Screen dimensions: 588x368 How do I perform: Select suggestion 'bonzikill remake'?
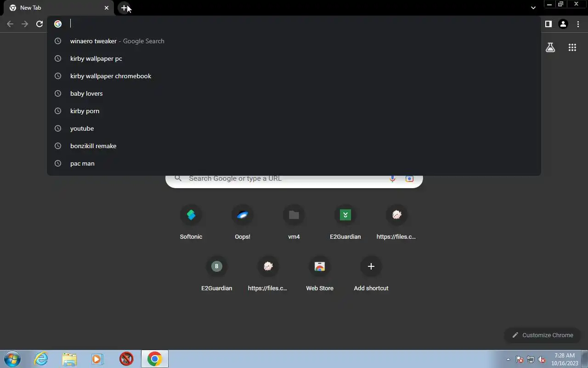tap(294, 146)
